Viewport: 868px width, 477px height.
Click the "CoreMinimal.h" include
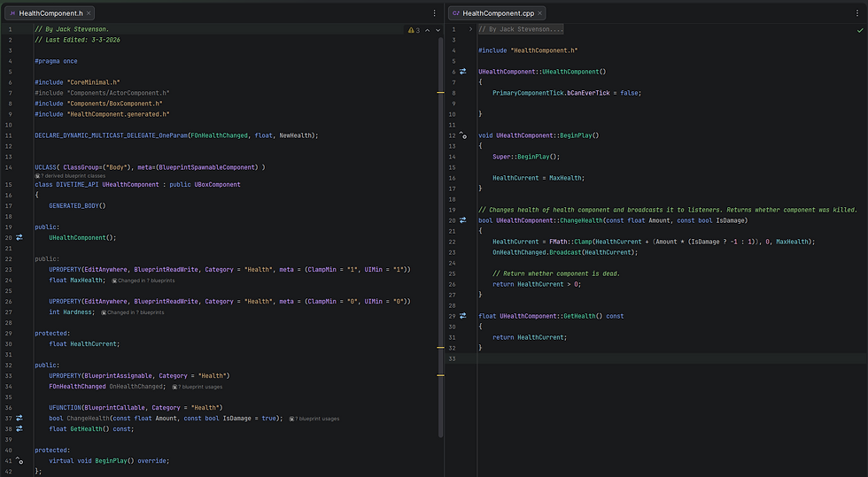[78, 82]
